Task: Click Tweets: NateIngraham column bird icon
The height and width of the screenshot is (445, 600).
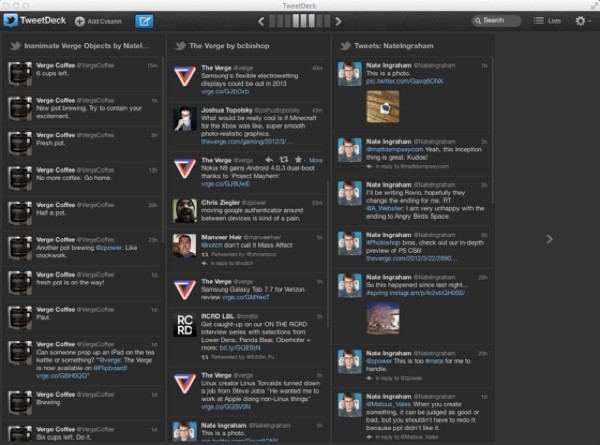Action: (345, 46)
